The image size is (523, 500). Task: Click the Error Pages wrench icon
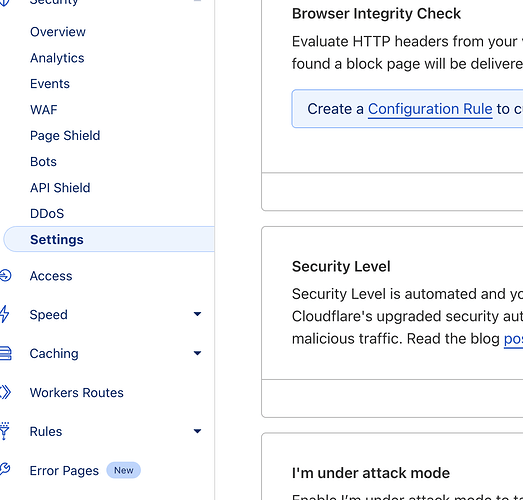coord(5,469)
